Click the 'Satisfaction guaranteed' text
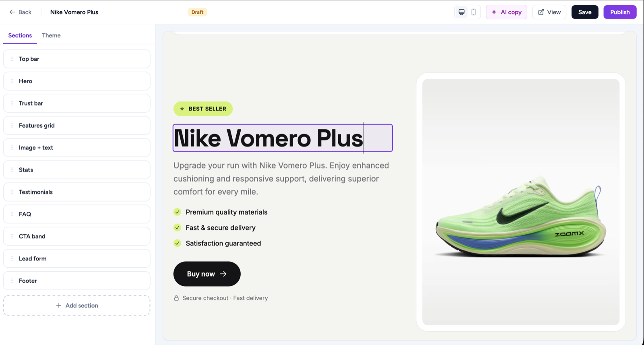 coord(223,243)
